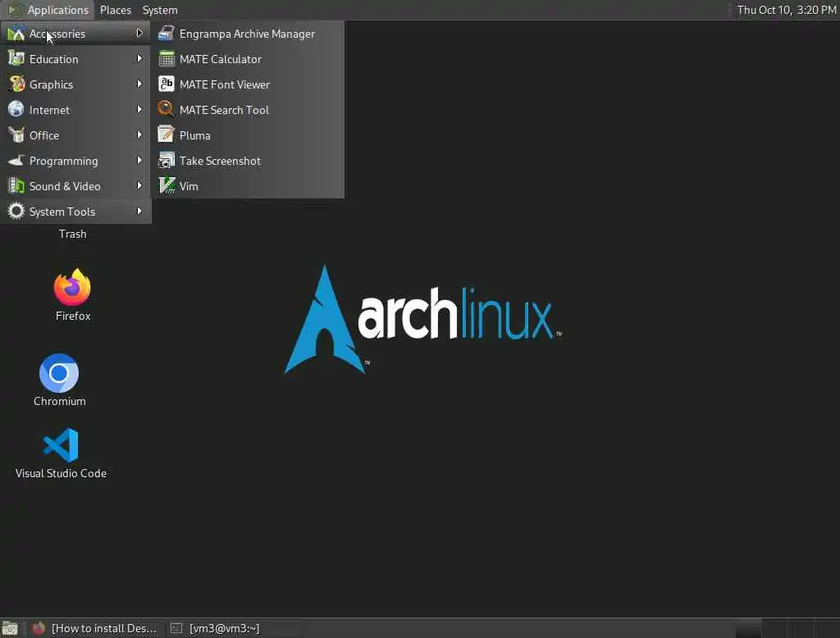Click the Internet globe icon
Screen dimensions: 840x638
coord(16,109)
